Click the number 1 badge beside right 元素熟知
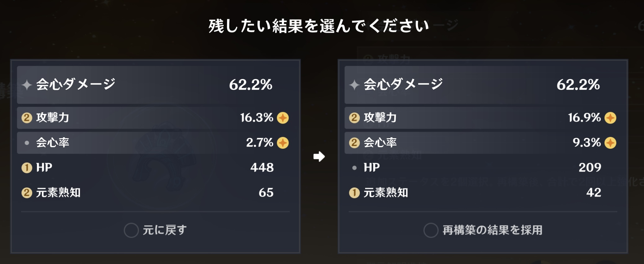 pyautogui.click(x=354, y=193)
